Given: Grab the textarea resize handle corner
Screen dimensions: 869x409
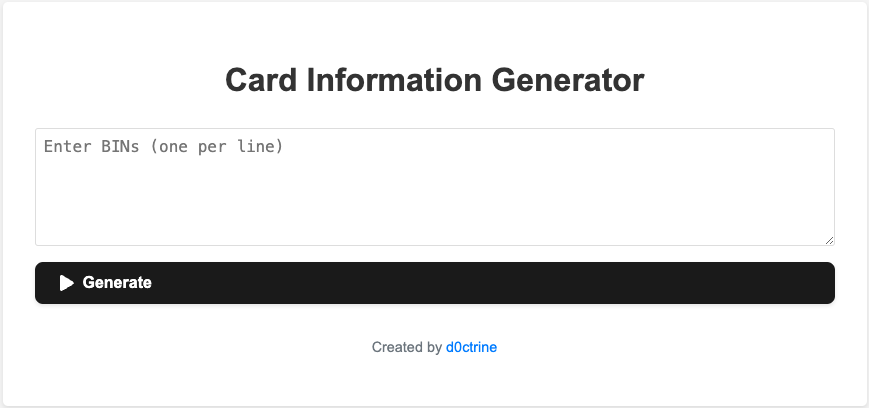Looking at the screenshot, I should point(829,240).
